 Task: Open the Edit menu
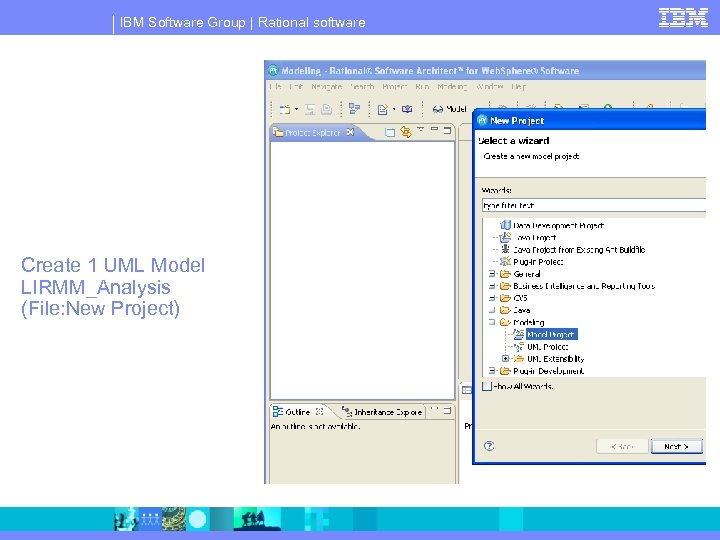coord(296,86)
